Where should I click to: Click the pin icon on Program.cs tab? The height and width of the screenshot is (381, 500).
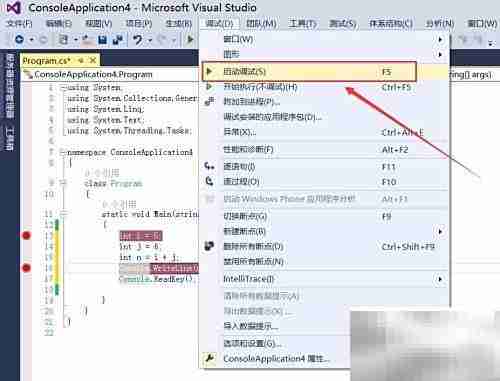click(80, 60)
